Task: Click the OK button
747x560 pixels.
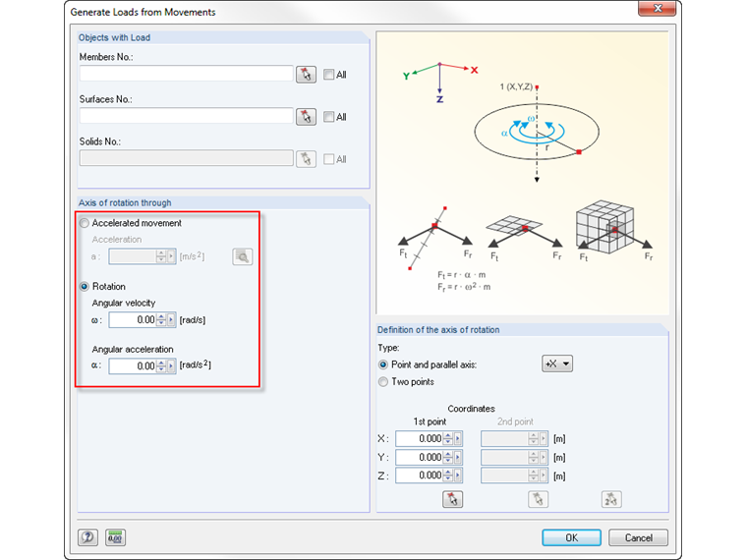Action: [572, 537]
